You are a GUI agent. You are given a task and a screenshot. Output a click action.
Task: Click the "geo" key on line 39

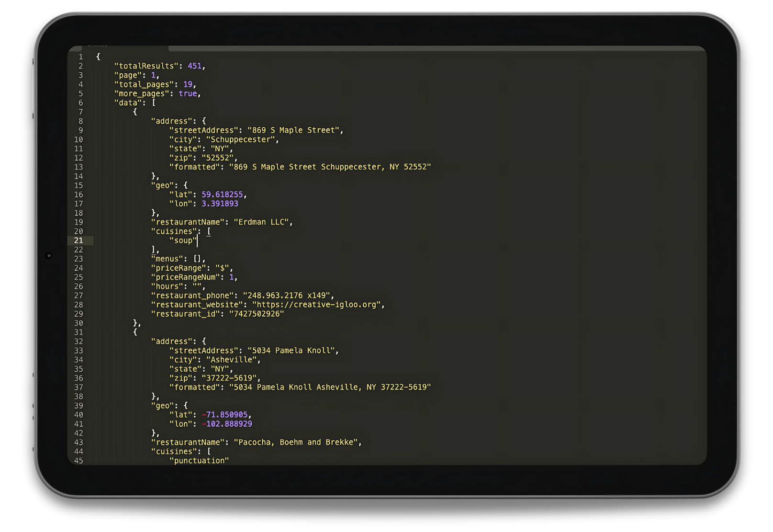click(162, 406)
